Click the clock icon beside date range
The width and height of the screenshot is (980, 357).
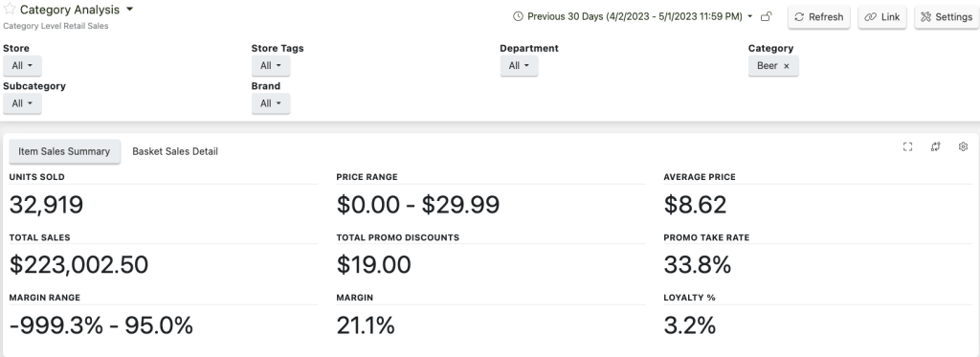[518, 17]
